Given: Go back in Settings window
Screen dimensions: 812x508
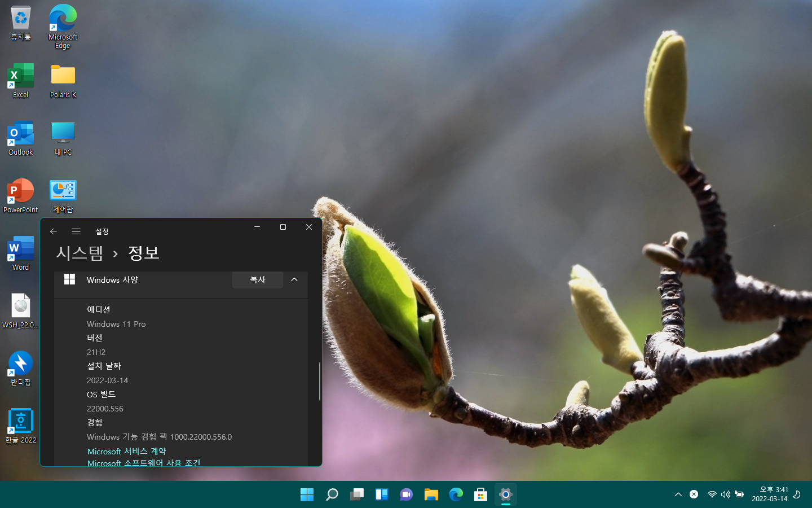Looking at the screenshot, I should [54, 231].
